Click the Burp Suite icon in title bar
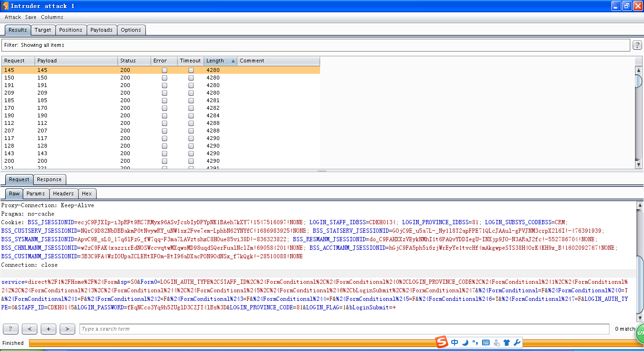The image size is (644, 351). [x=5, y=6]
